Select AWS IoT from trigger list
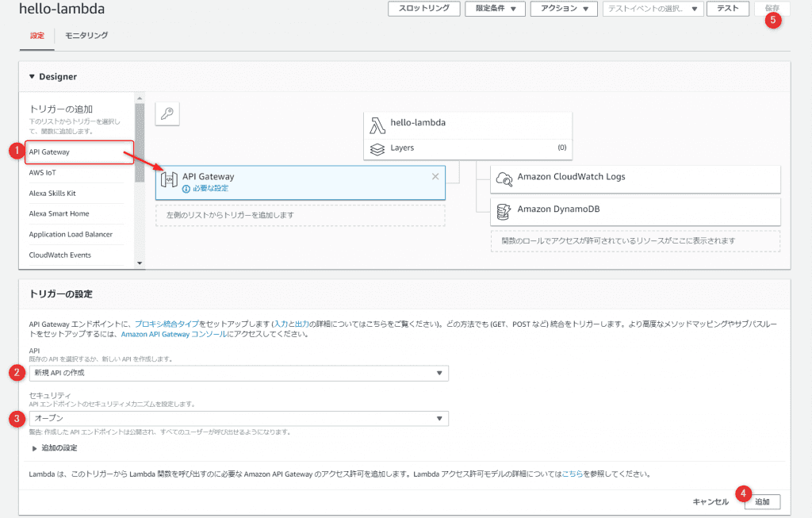This screenshot has height=518, width=812. coord(43,172)
